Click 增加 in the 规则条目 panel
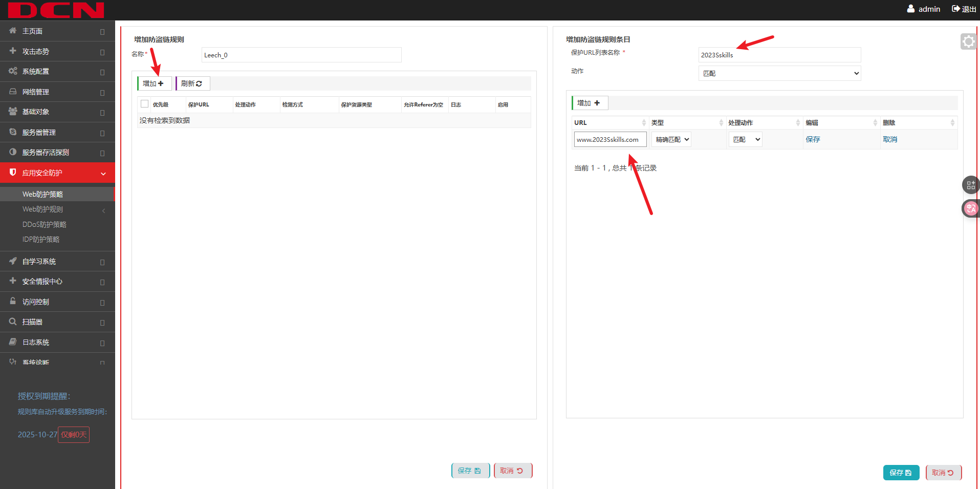This screenshot has width=980, height=489. 590,103
